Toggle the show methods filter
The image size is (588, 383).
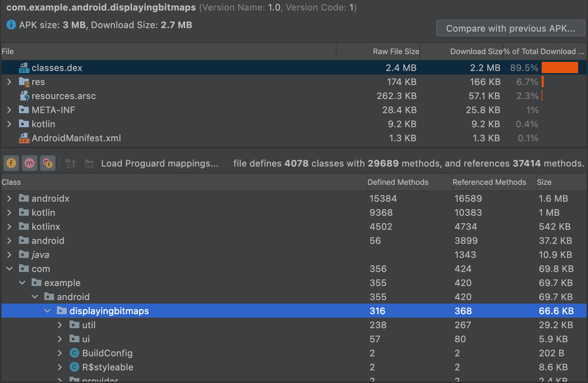(30, 163)
